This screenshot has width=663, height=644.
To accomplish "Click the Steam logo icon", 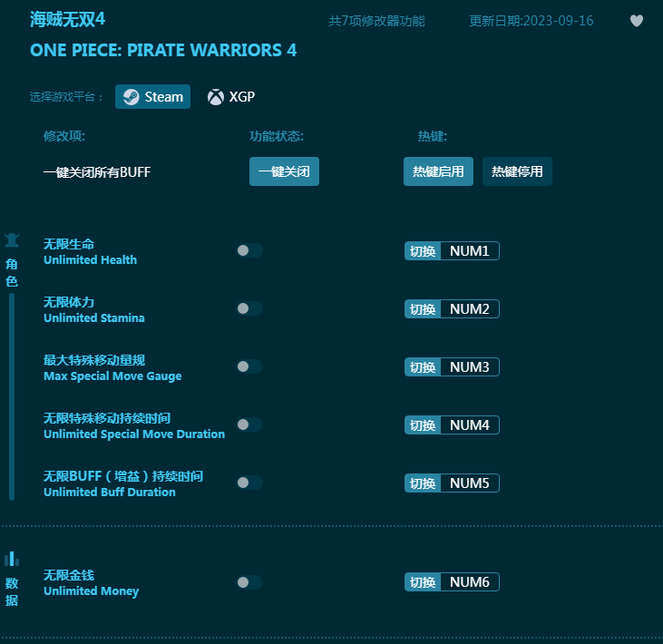I will pyautogui.click(x=132, y=97).
